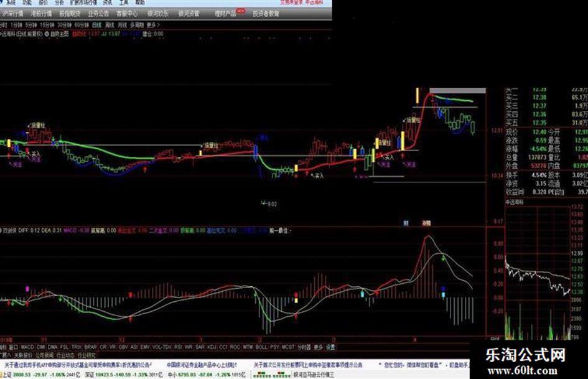Open the 行业研究 bottom tab

[x=86, y=355]
